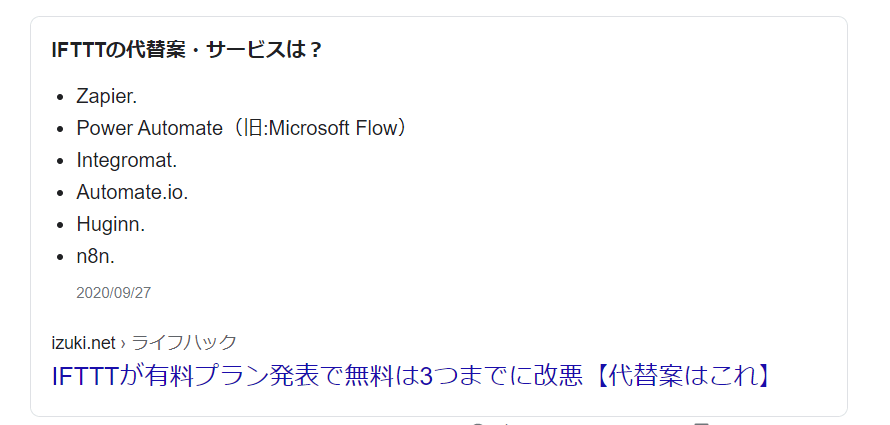Click the n8n list item

click(95, 256)
